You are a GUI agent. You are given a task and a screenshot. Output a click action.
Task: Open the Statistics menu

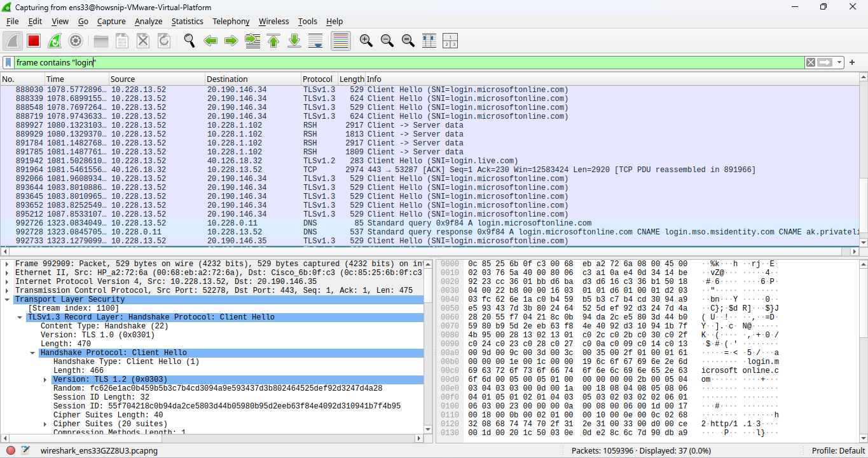[x=188, y=21]
